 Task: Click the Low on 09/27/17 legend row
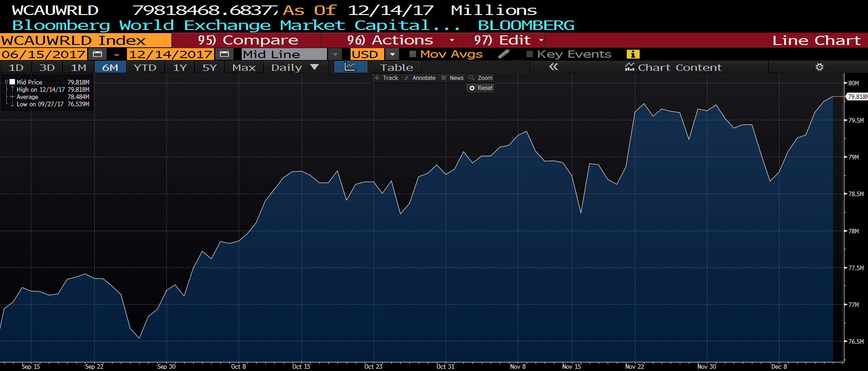[50, 104]
